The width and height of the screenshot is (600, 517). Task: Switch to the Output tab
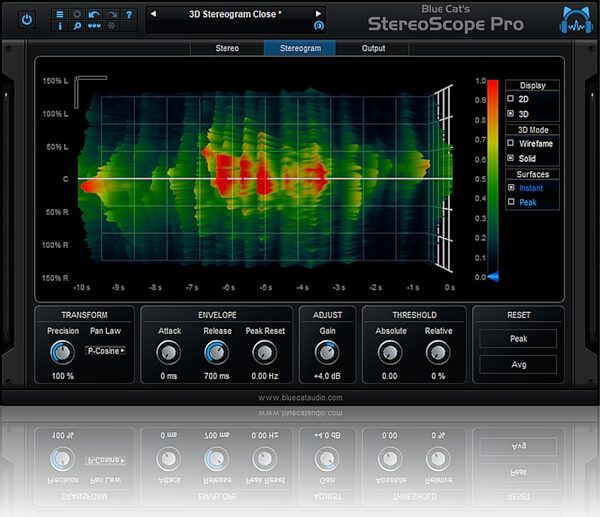pos(373,48)
